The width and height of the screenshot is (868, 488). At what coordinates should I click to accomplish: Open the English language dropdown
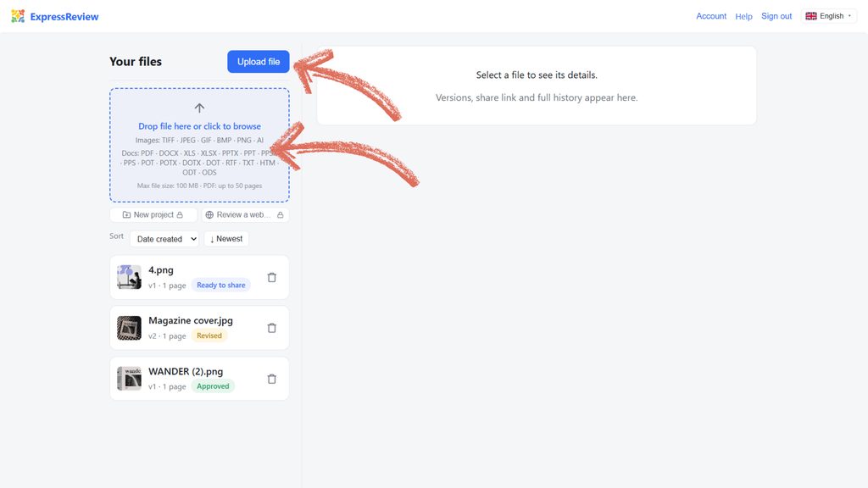(829, 16)
